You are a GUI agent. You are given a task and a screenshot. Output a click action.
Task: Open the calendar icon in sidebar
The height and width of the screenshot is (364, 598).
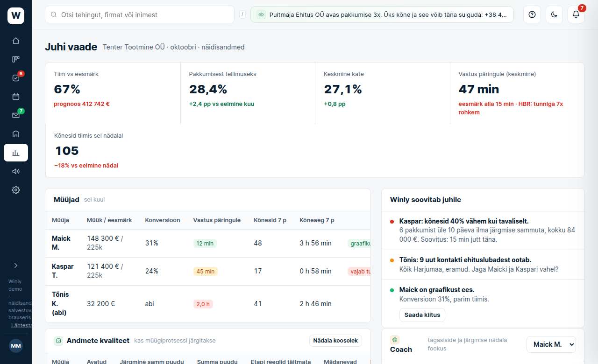(16, 97)
